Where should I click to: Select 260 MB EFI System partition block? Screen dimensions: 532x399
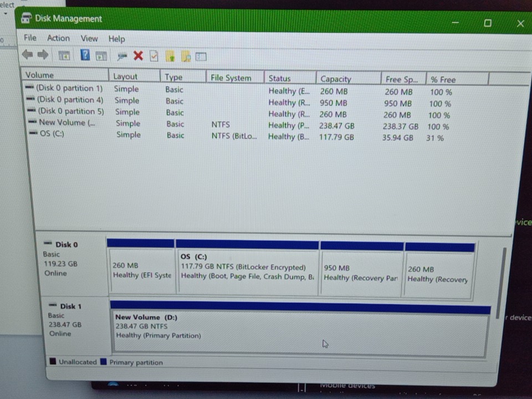(141, 267)
